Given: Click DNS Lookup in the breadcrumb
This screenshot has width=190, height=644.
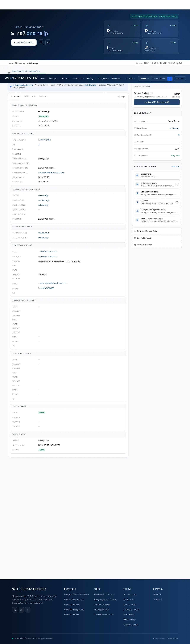Looking at the screenshot, I should tap(20, 63).
